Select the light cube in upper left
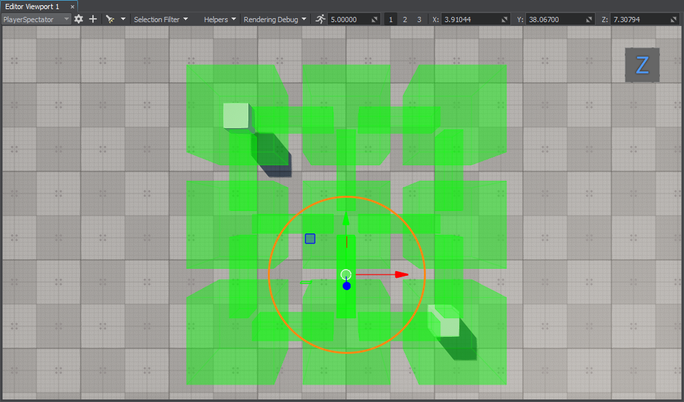This screenshot has height=402, width=684. [x=236, y=116]
